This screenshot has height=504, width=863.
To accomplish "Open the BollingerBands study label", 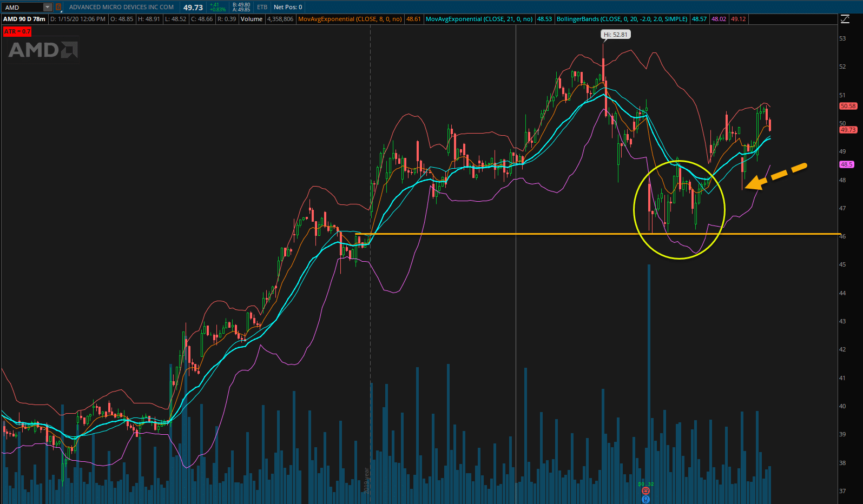I will click(622, 19).
